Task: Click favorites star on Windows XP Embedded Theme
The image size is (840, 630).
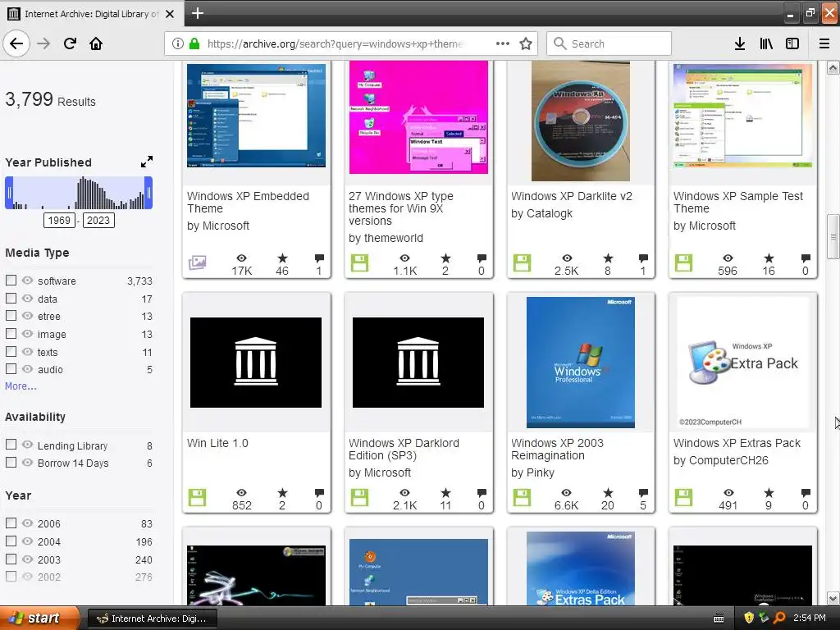Action: click(x=282, y=258)
